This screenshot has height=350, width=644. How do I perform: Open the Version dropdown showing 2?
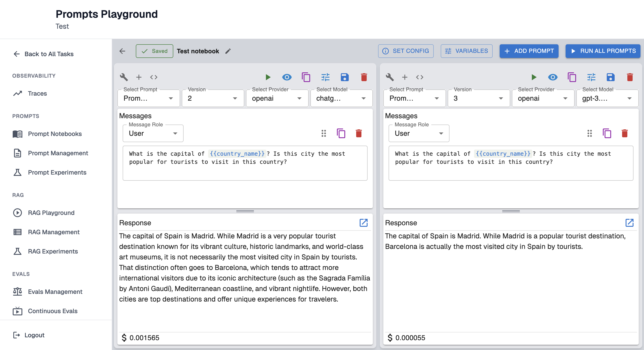pyautogui.click(x=213, y=98)
